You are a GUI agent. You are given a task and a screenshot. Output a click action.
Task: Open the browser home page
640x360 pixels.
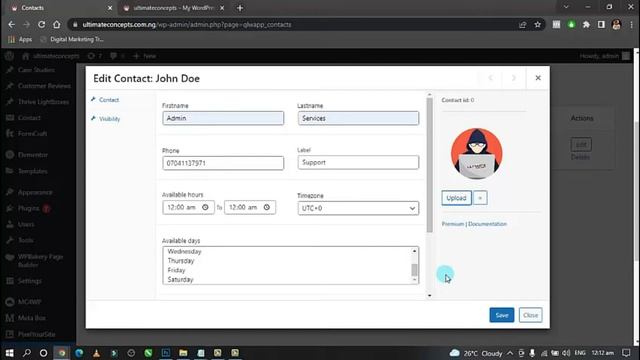pos(56,24)
